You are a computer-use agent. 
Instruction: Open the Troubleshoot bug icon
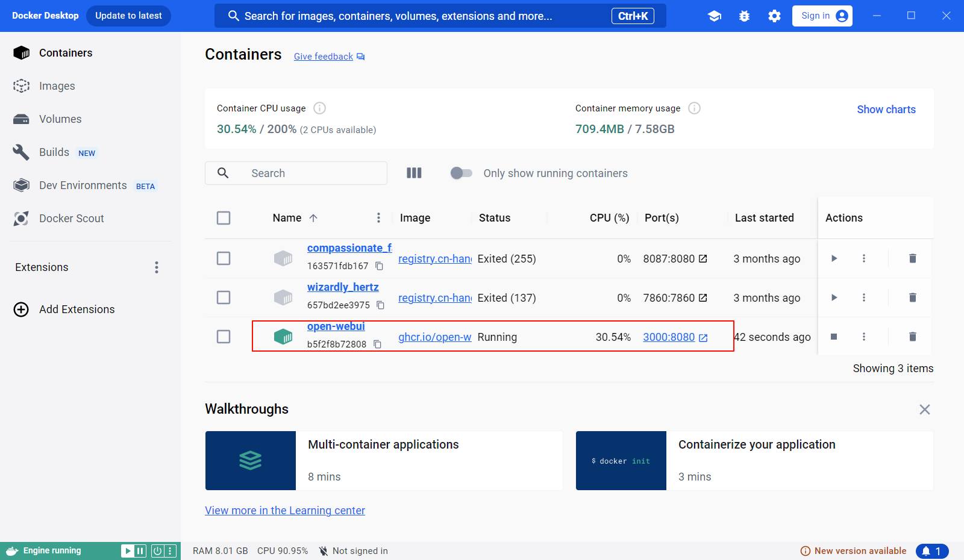point(745,16)
